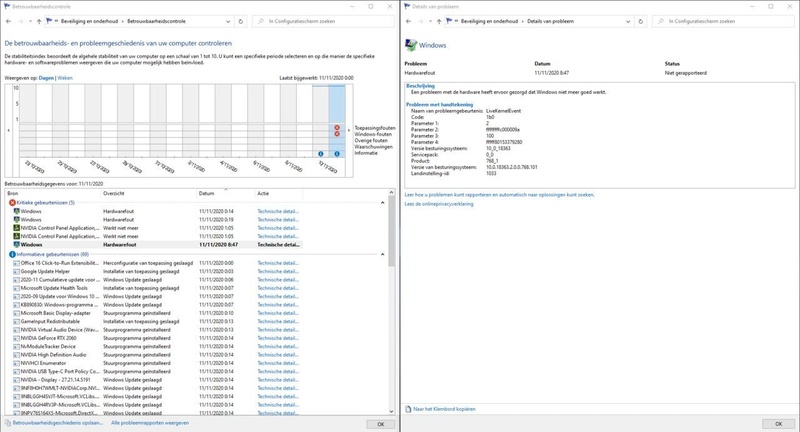This screenshot has height=432, width=800.
Task: Sort the list by the Bron column
Action: [53, 193]
